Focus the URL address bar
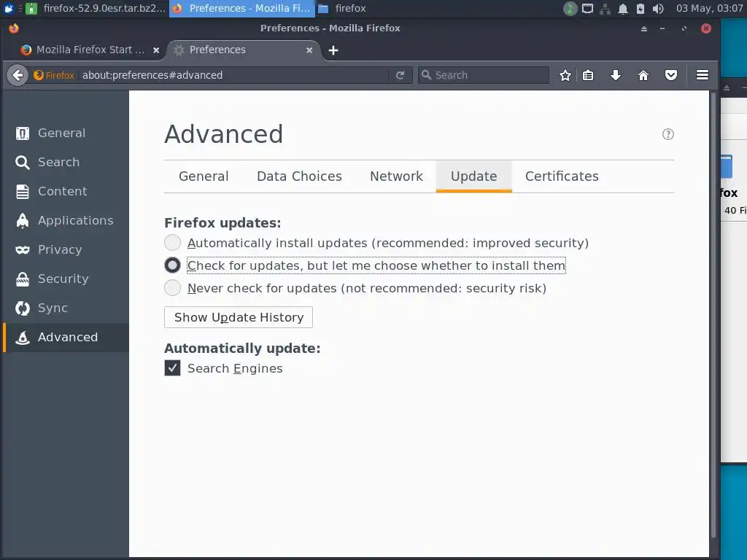The image size is (747, 560). point(233,75)
